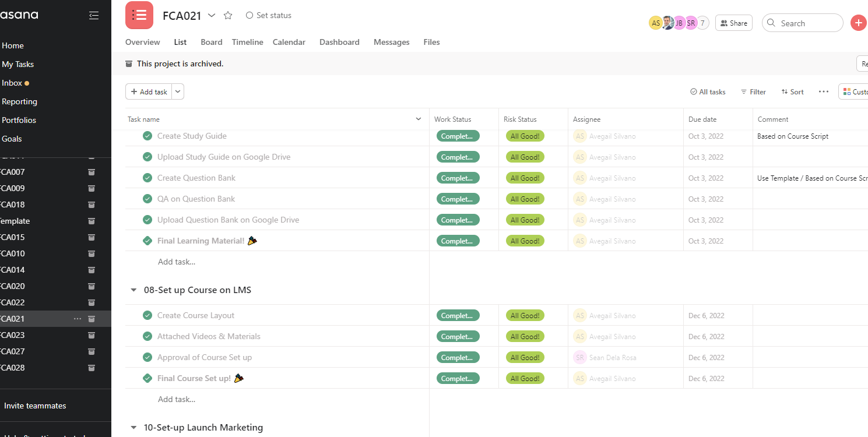Toggle completion of Create Course Layout

[147, 315]
